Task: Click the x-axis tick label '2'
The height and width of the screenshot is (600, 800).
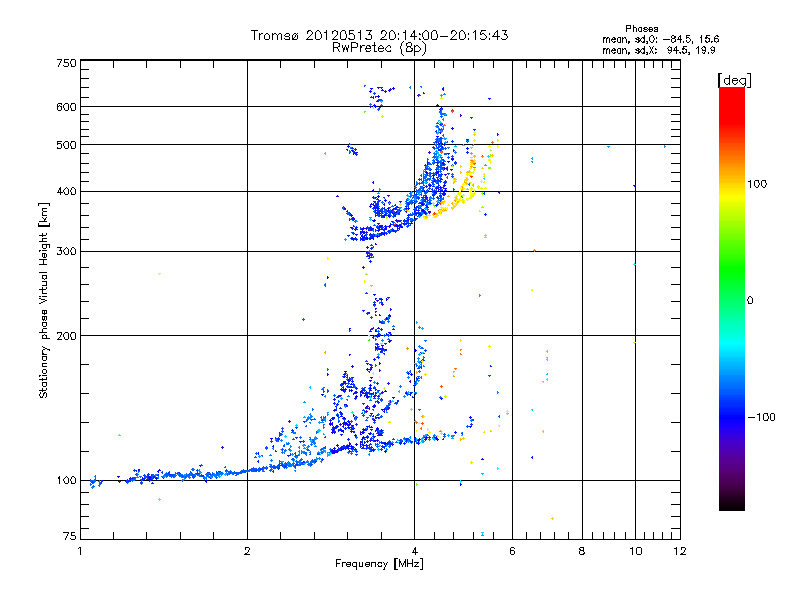Action: [247, 551]
